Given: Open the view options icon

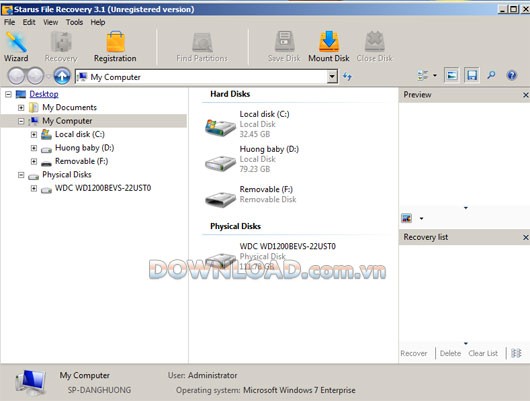Looking at the screenshot, I should point(423,75).
